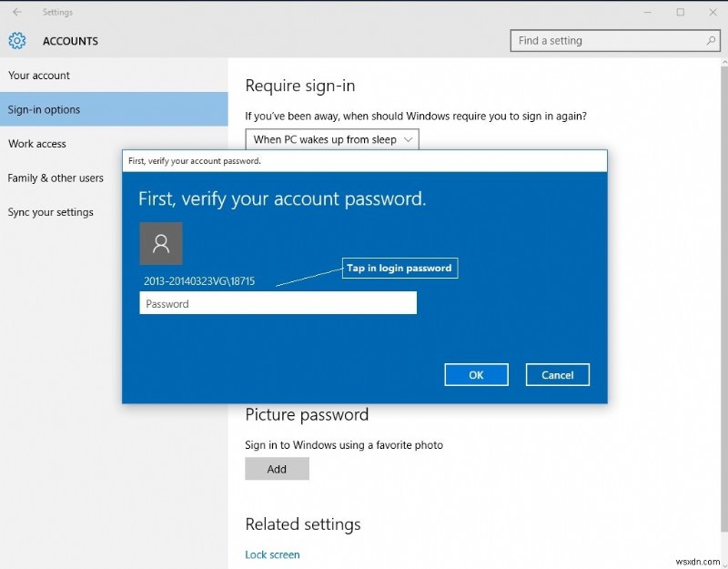Click the user avatar in the password dialog

point(161,243)
